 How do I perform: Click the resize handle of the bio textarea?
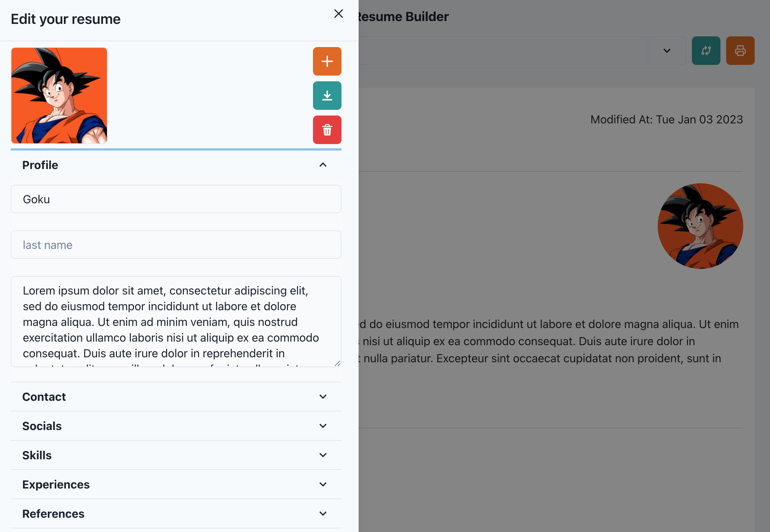[x=338, y=364]
